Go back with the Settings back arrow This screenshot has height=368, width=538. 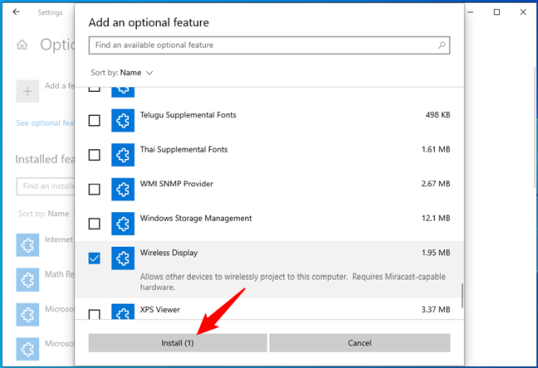click(16, 12)
